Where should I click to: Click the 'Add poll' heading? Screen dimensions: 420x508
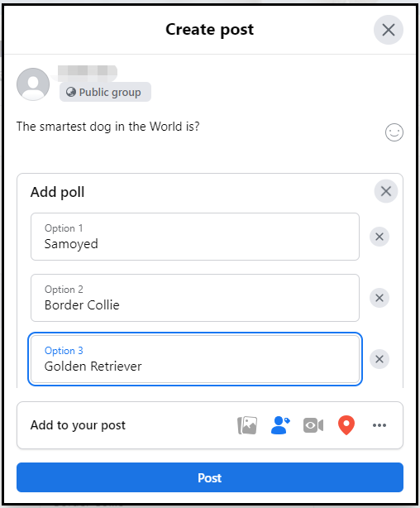coord(57,192)
